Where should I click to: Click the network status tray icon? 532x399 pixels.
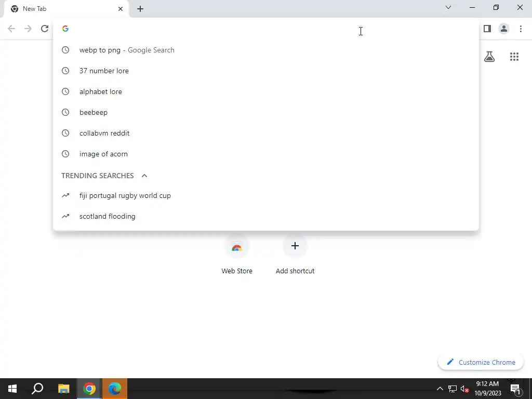tap(453, 389)
